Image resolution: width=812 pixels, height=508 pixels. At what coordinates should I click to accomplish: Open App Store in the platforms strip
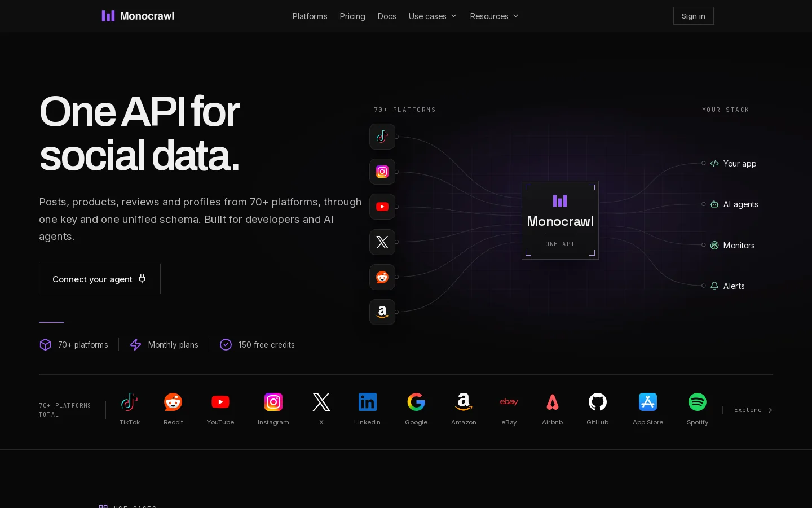[x=648, y=409]
